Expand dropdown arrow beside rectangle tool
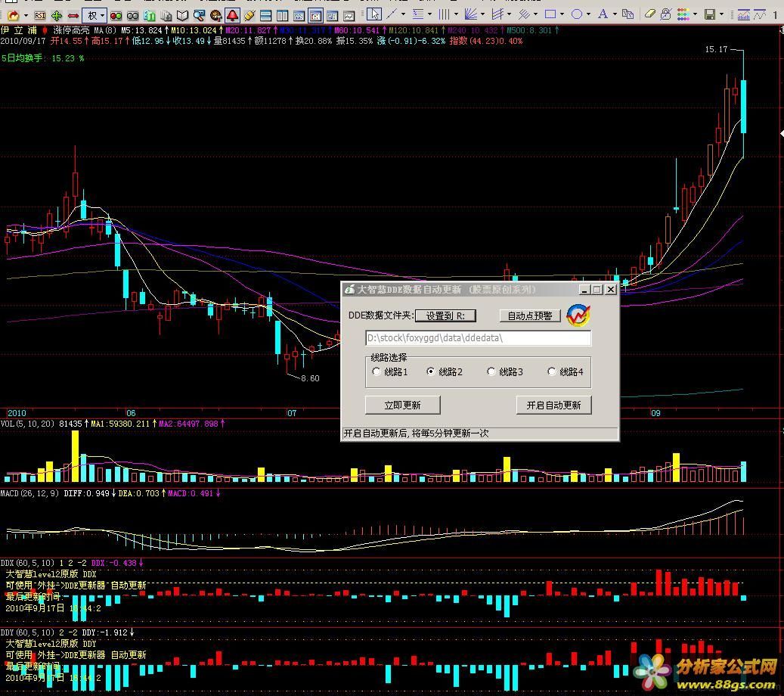 coord(562,14)
